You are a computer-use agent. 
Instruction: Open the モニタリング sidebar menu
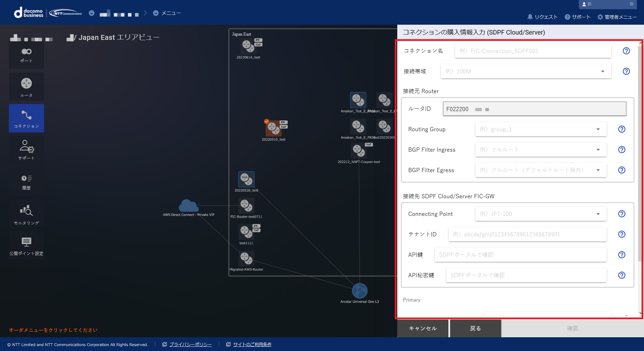pyautogui.click(x=26, y=214)
